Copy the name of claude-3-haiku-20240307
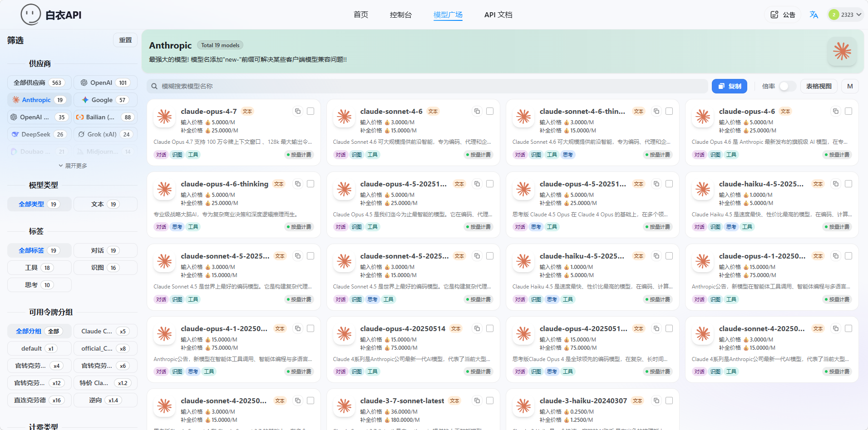The height and width of the screenshot is (430, 868). coord(656,401)
